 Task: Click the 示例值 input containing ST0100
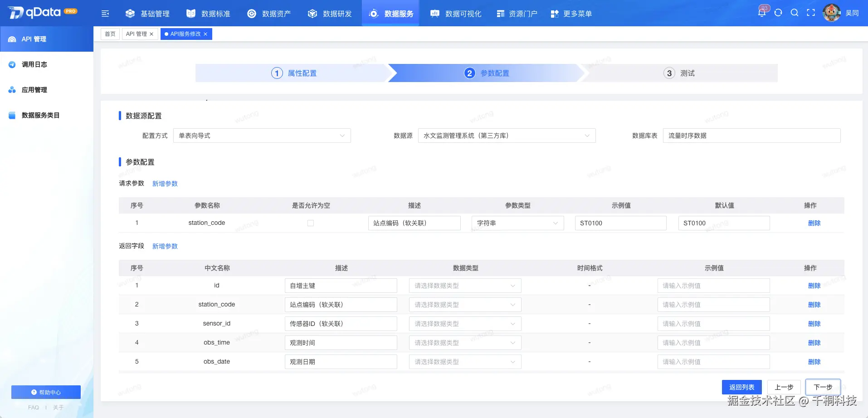[620, 223]
